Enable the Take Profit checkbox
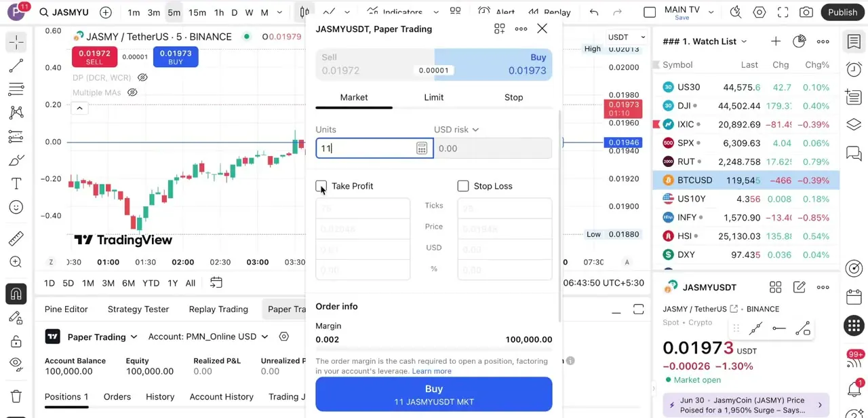This screenshot has height=418, width=868. click(x=321, y=186)
